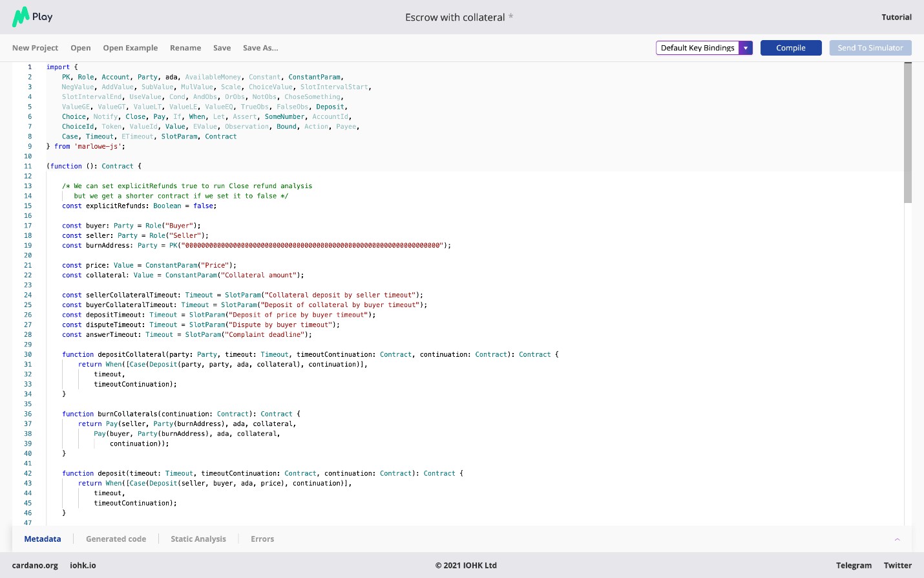Image resolution: width=924 pixels, height=578 pixels.
Task: Choose Open Example
Action: click(131, 48)
